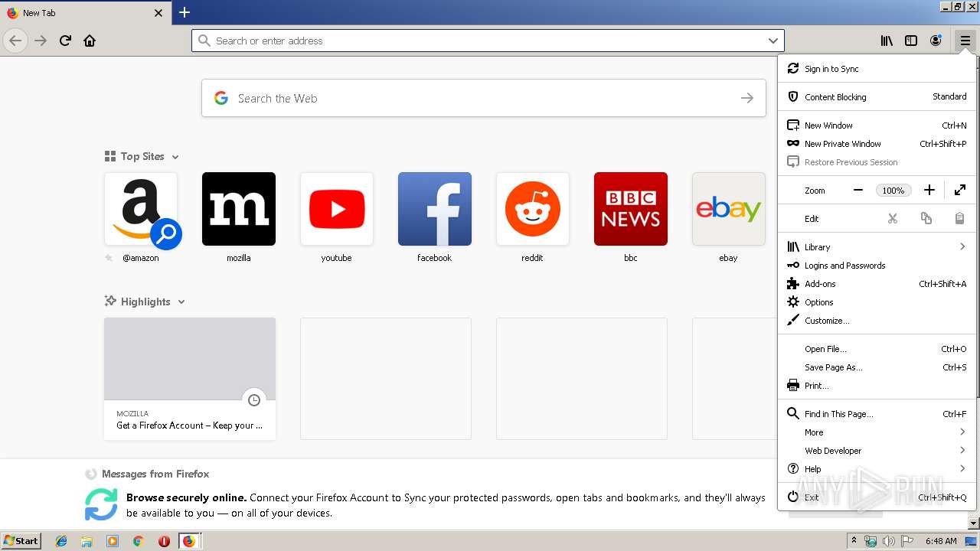980x551 pixels.
Task: Collapse the Highlights section
Action: [x=181, y=302]
